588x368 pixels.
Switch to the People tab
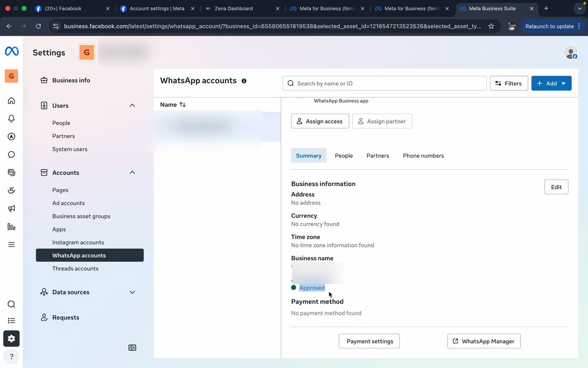(344, 156)
